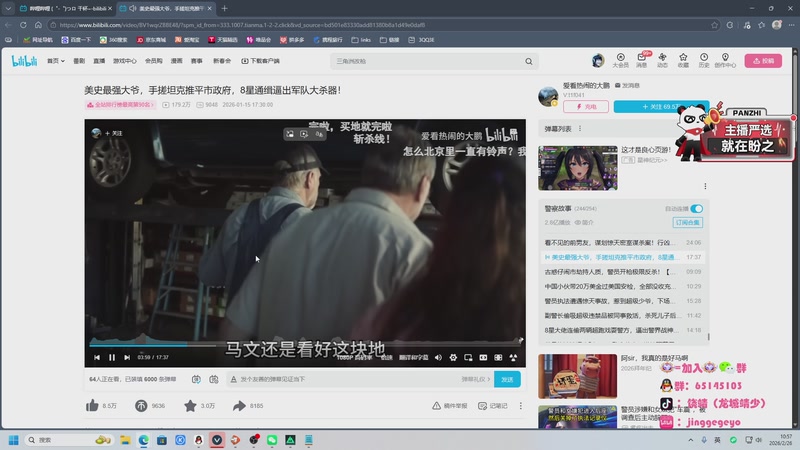Open the 动态 feed icon
Image resolution: width=800 pixels, height=450 pixels.
662,60
